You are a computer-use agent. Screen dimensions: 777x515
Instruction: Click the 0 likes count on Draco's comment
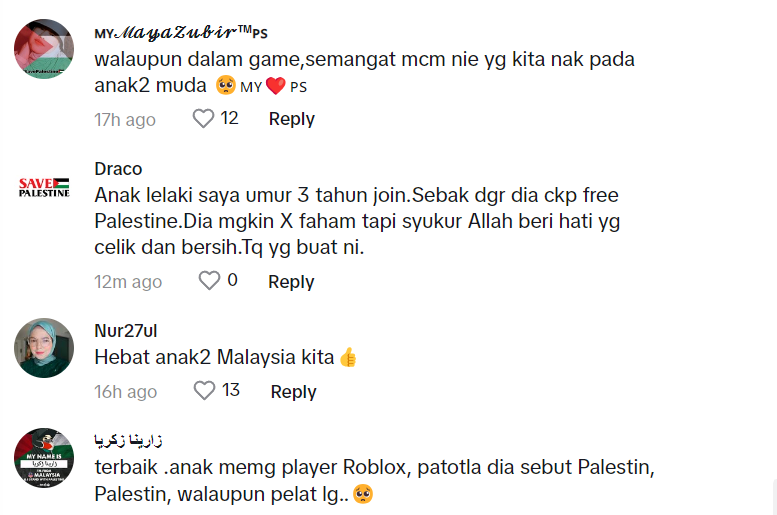point(233,281)
